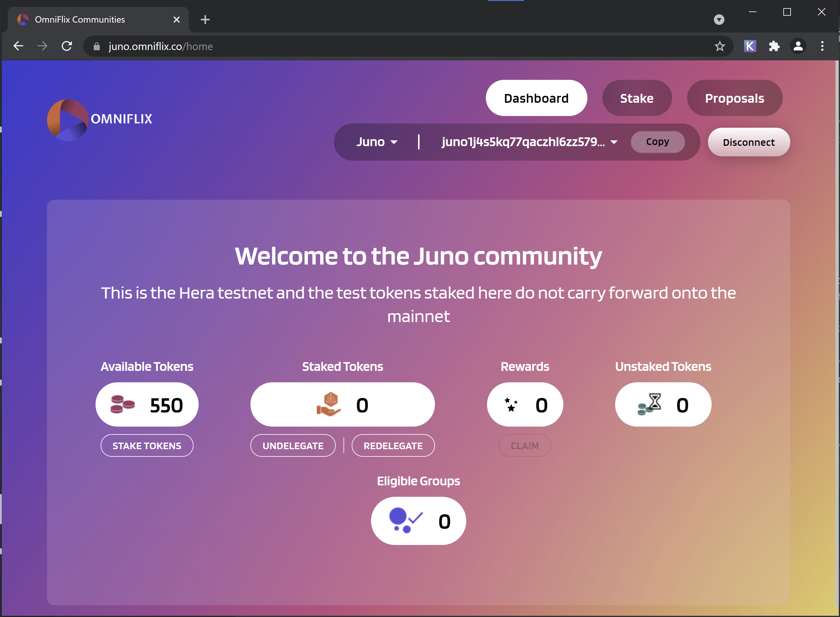The height and width of the screenshot is (617, 840).
Task: Click the Unstaked Tokens label
Action: tap(663, 366)
